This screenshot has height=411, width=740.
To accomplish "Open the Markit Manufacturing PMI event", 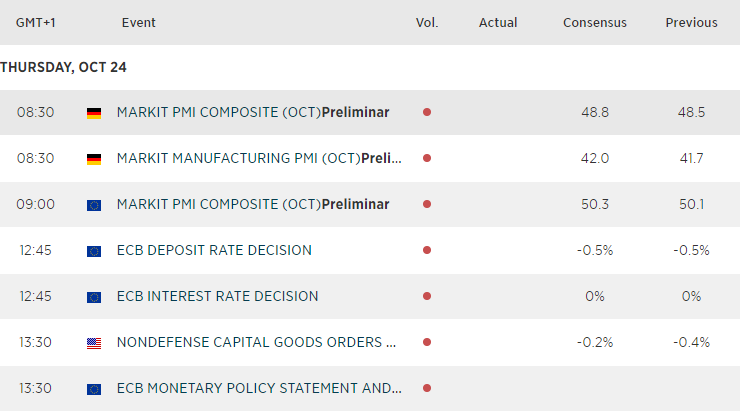I will [x=259, y=159].
